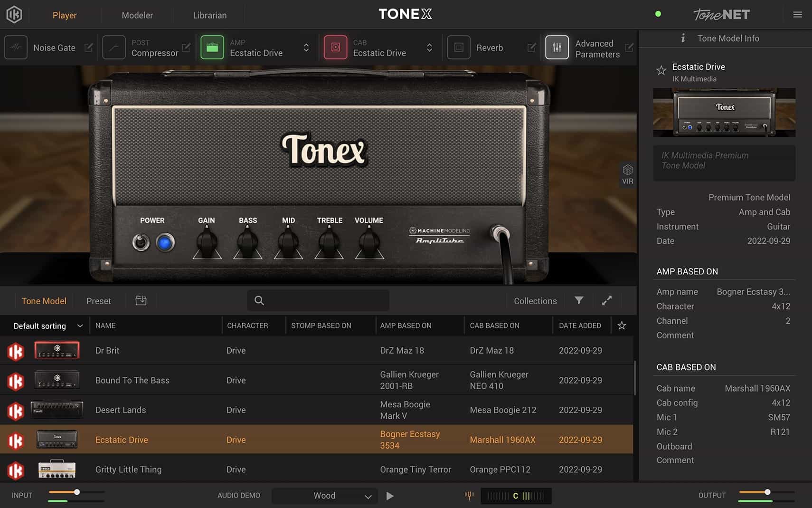Sort by STOMP BASED ON column
This screenshot has height=508, width=812.
tap(321, 326)
